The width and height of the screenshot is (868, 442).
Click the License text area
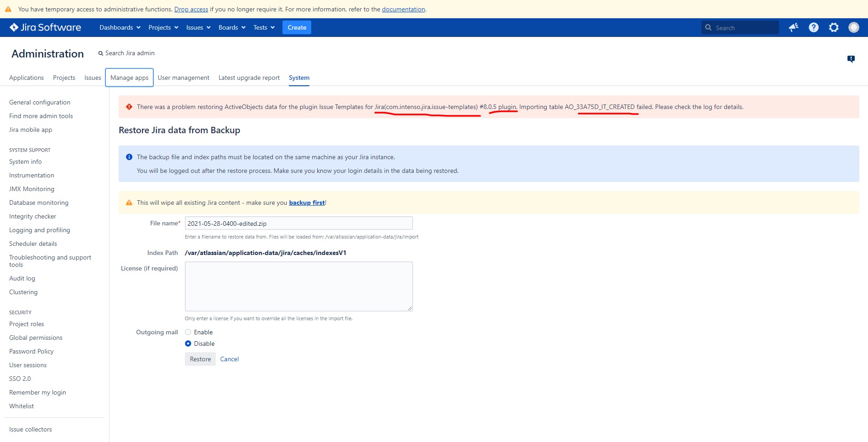[x=299, y=286]
